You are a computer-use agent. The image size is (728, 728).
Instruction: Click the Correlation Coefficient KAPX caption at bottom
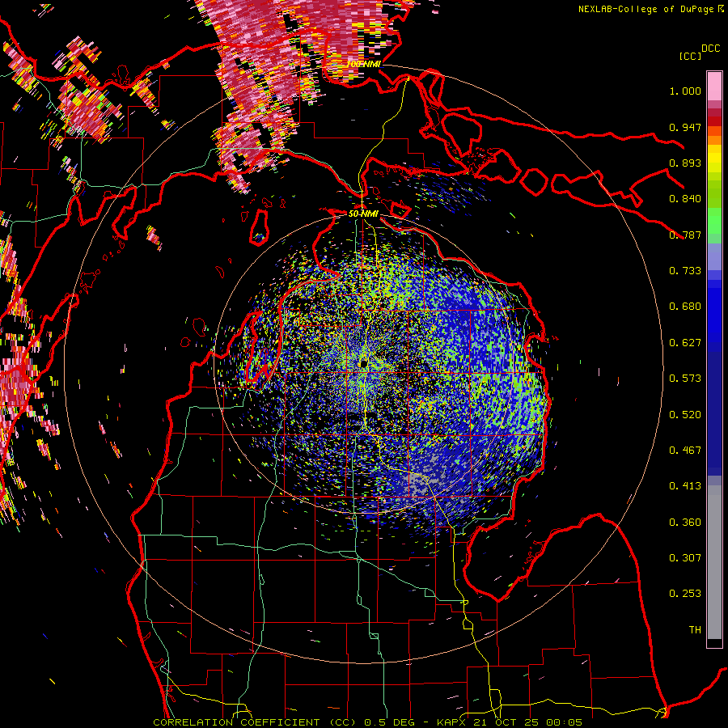pyautogui.click(x=367, y=722)
